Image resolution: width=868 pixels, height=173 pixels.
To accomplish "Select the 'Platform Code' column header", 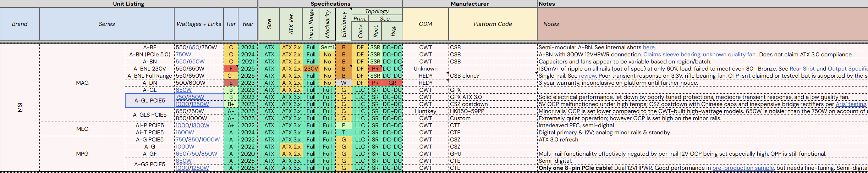I will click(493, 24).
